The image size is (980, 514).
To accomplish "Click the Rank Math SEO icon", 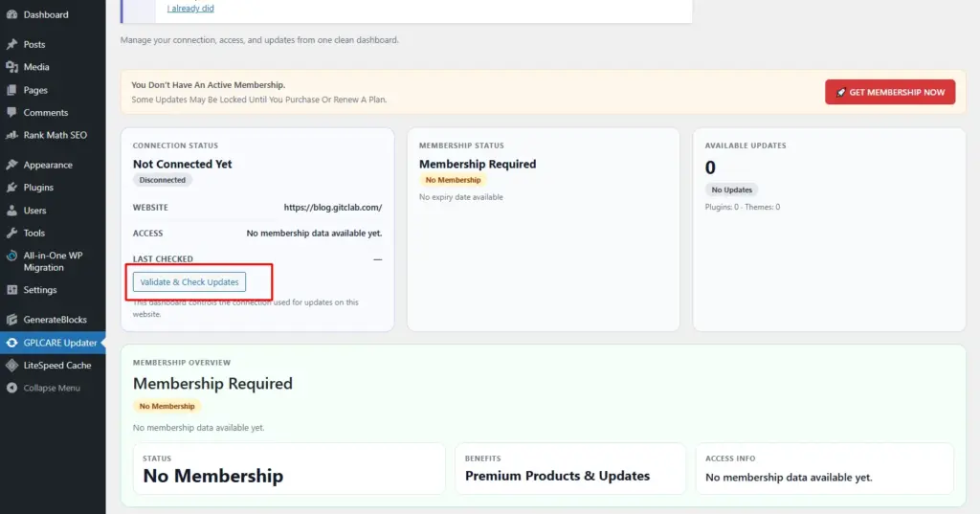I will 11,135.
